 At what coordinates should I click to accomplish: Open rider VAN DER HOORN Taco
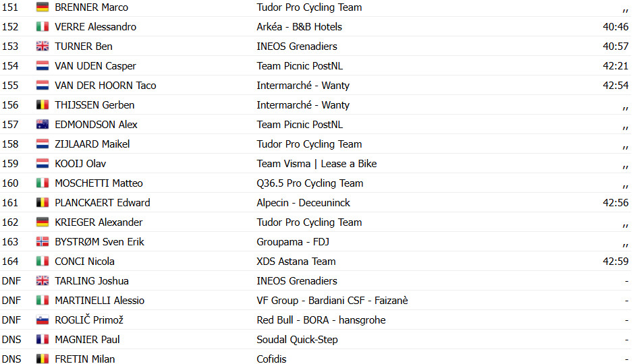pos(105,86)
